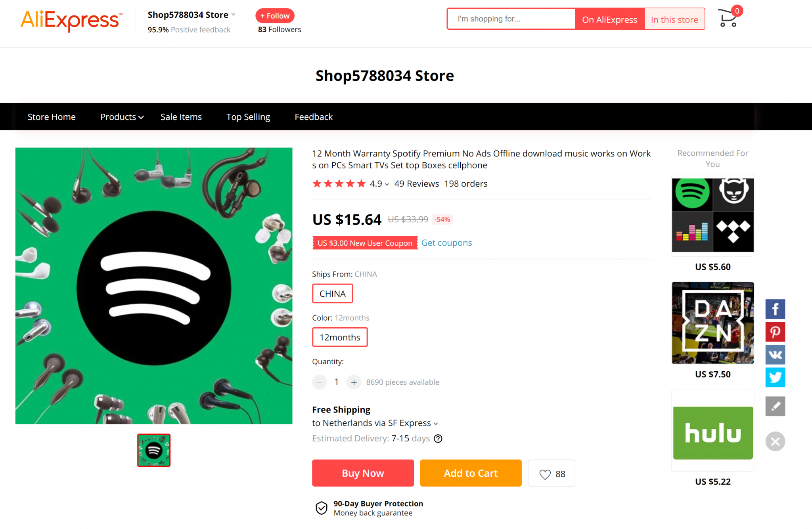Add item to wishlist with heart
This screenshot has width=812, height=529.
(x=551, y=474)
